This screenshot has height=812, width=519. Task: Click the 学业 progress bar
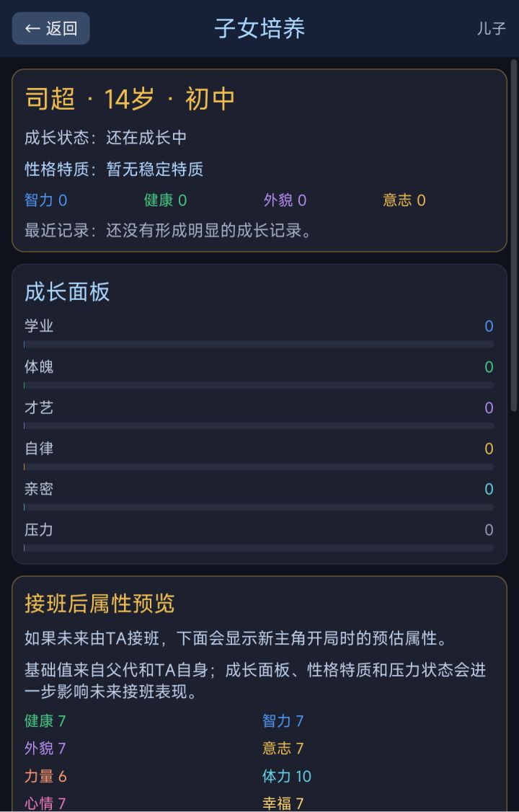pos(259,345)
